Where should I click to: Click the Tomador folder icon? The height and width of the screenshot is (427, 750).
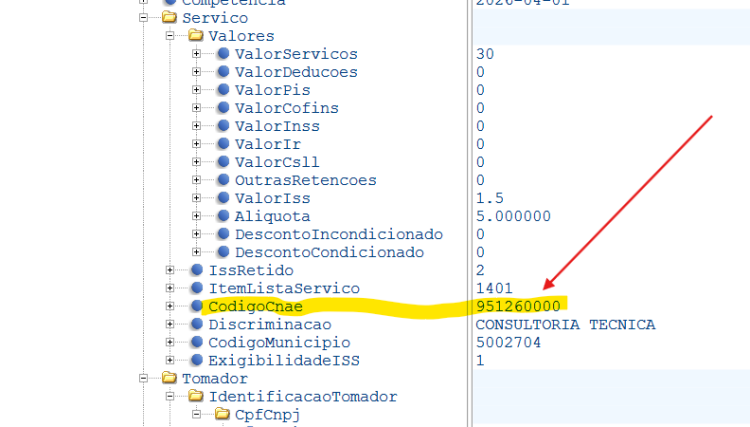(169, 378)
